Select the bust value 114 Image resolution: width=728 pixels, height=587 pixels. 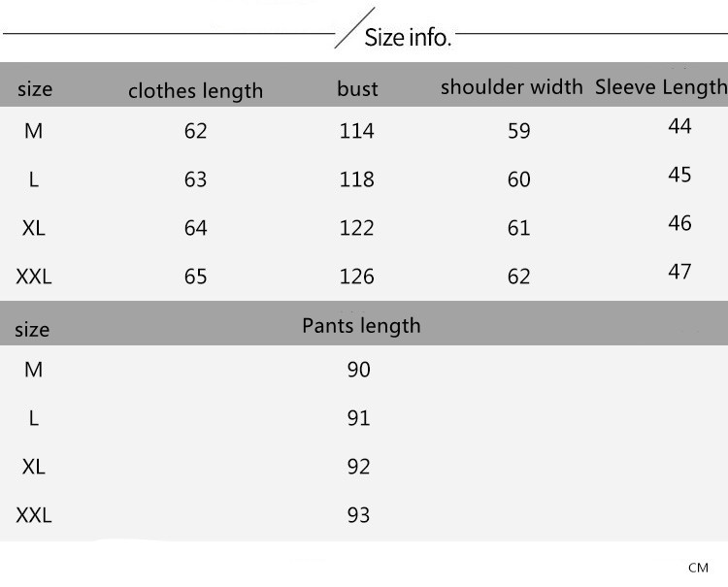coord(357,131)
